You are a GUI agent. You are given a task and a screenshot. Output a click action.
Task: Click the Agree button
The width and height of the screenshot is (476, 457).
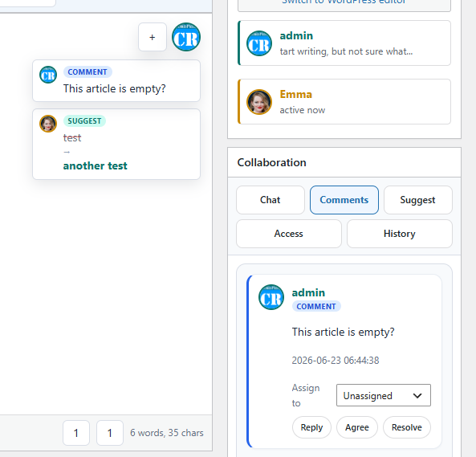coord(357,427)
